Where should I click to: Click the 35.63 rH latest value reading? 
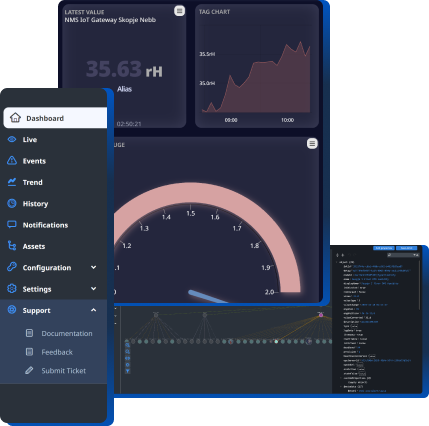tap(124, 69)
